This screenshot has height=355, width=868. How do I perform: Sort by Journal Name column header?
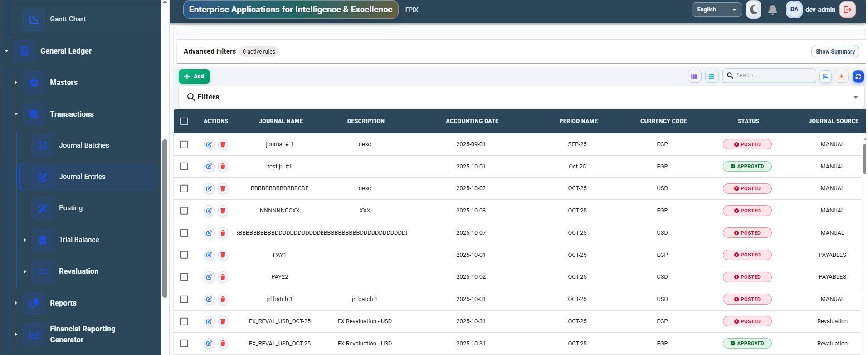tap(281, 121)
